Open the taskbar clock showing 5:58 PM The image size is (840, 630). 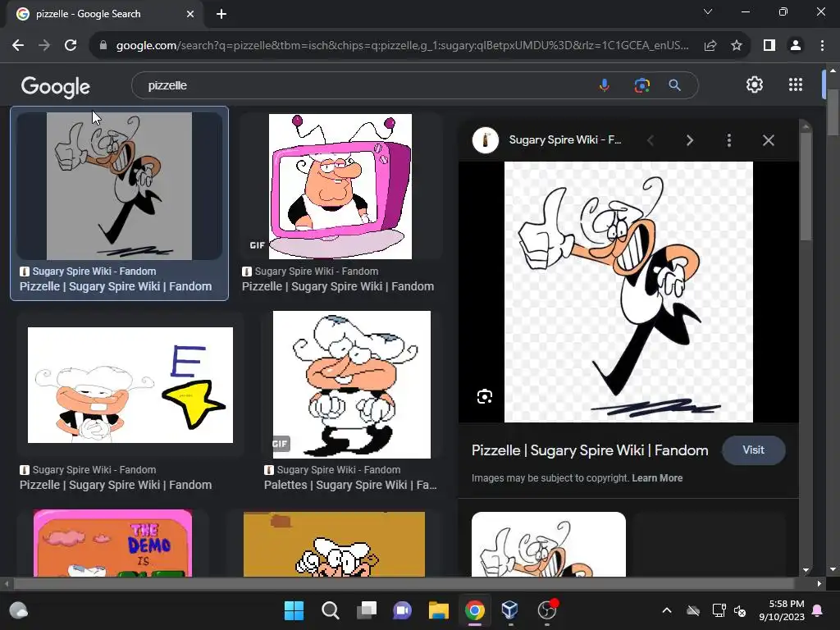[782, 610]
